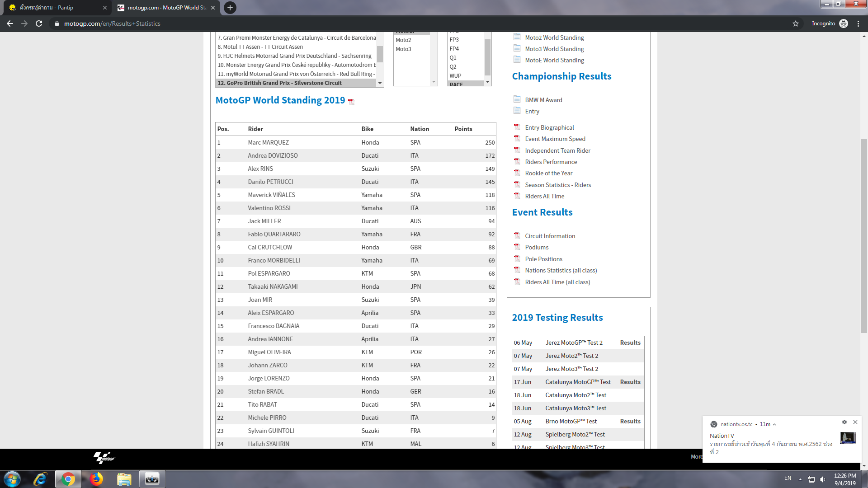Click the browser forward arrow
Image resolution: width=868 pixels, height=488 pixels.
[x=24, y=23]
